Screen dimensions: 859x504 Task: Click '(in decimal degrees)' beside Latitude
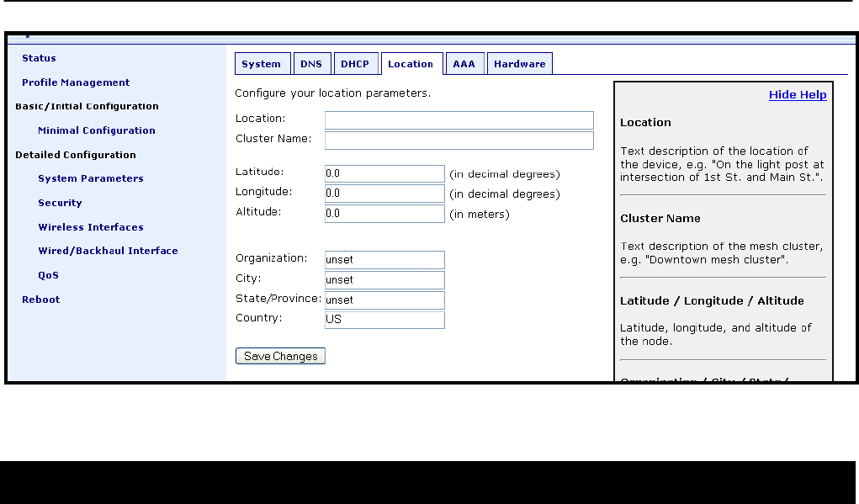coord(505,174)
